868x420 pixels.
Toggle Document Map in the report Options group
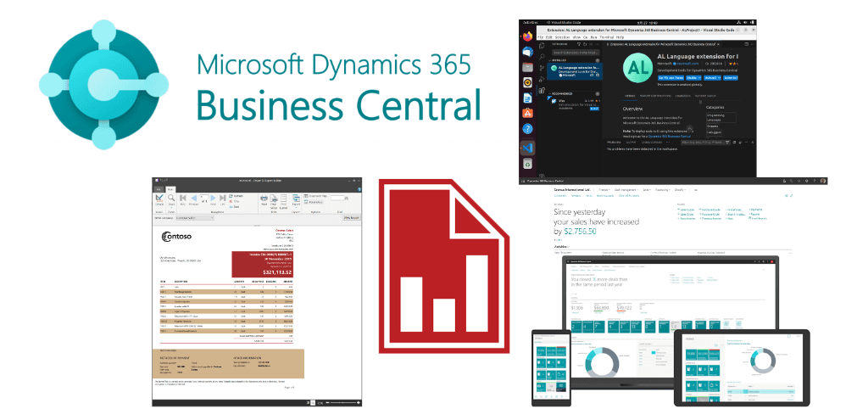(315, 196)
